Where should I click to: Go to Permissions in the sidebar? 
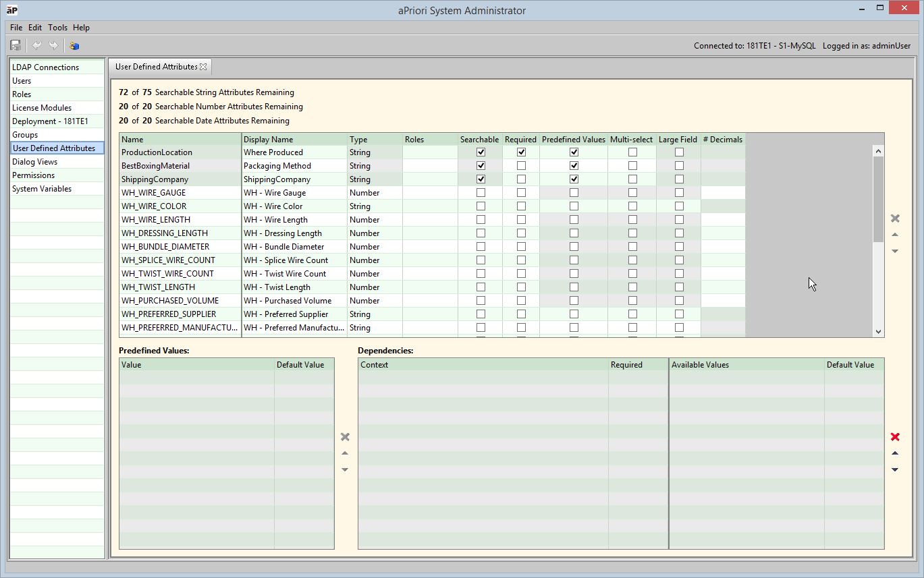click(x=57, y=175)
